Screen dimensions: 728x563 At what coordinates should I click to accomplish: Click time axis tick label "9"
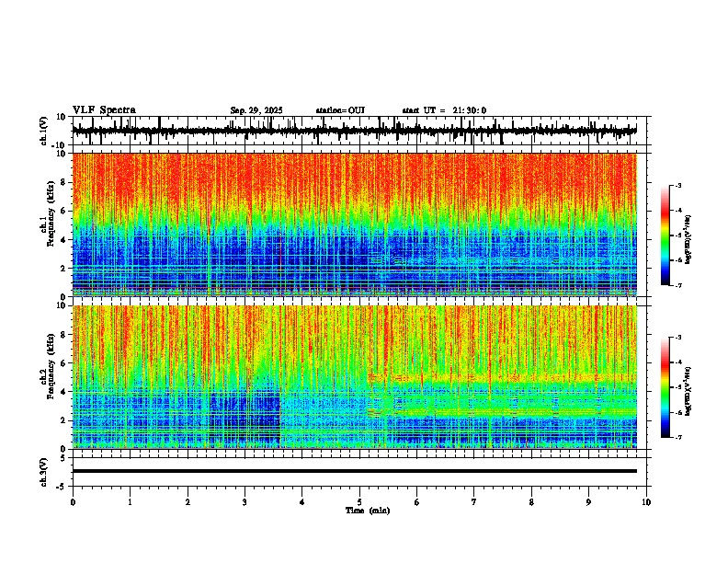588,502
